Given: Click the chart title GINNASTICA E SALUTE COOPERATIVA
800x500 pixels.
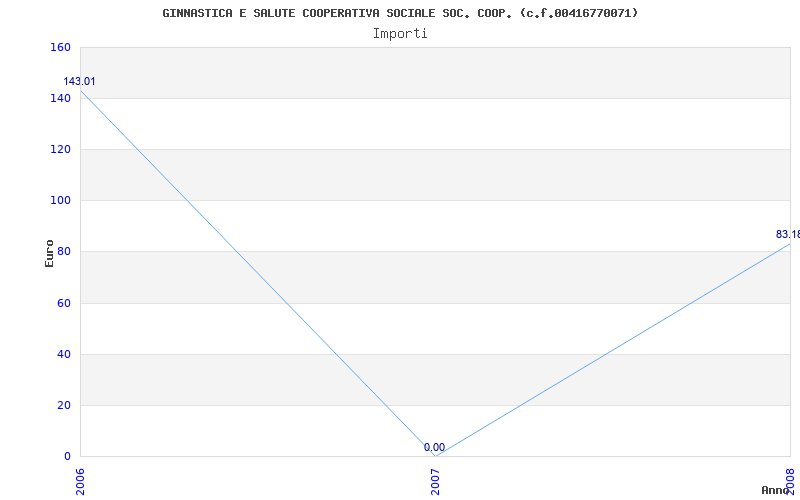Looking at the screenshot, I should [x=400, y=13].
